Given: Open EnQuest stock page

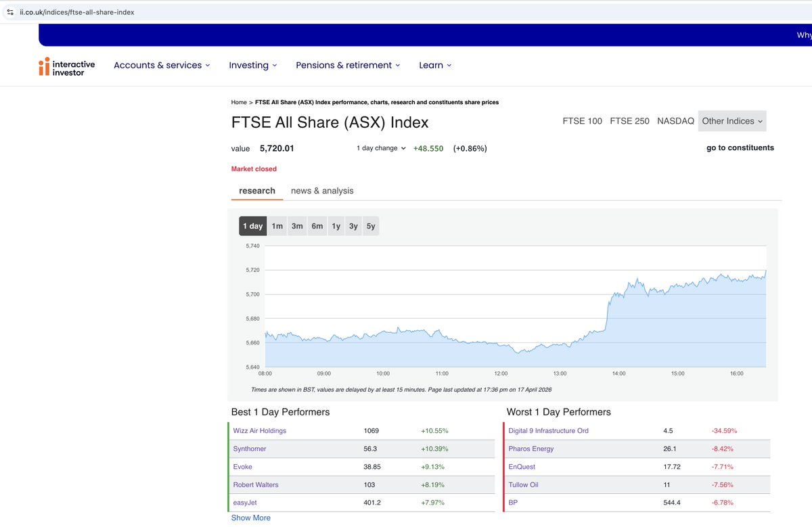Looking at the screenshot, I should (x=522, y=467).
